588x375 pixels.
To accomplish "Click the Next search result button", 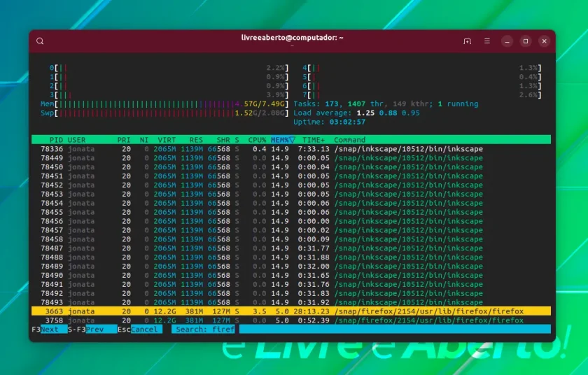I will pos(50,330).
